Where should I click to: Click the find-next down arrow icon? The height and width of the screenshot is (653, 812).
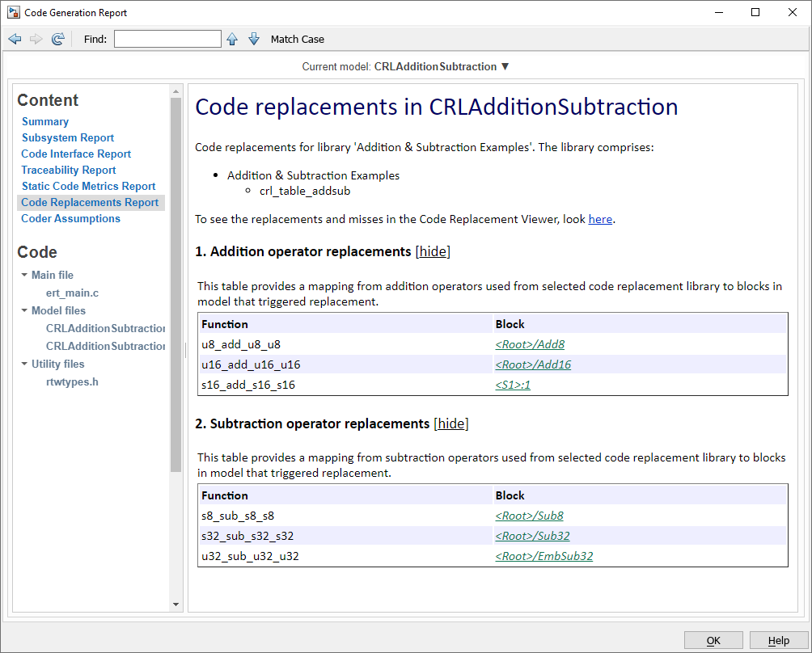click(254, 38)
